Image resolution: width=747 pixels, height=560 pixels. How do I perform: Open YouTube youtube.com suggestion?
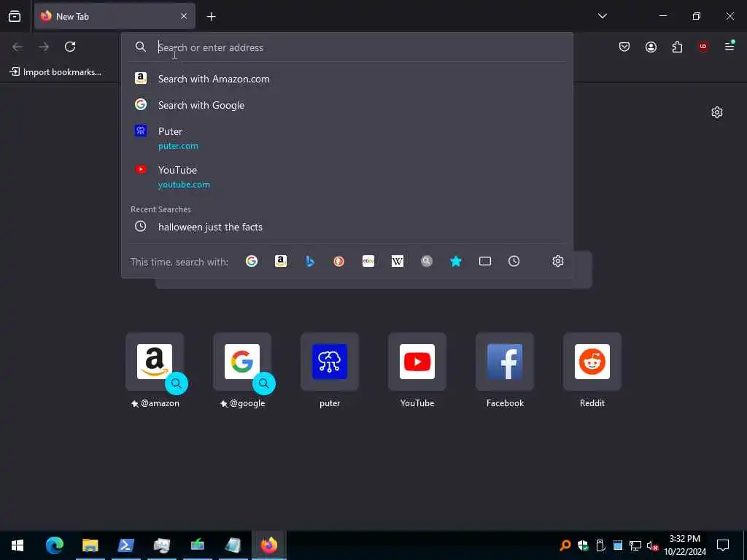(347, 176)
